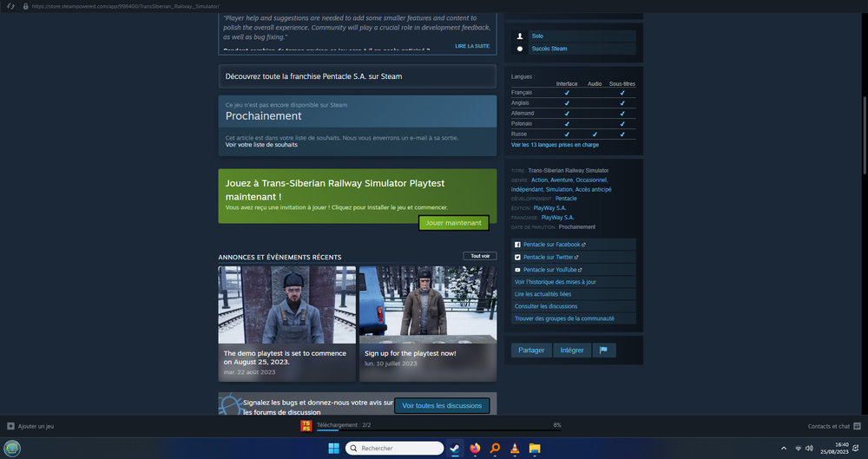Click the reload icon in address bar
The image size is (868, 459).
tap(10, 6)
